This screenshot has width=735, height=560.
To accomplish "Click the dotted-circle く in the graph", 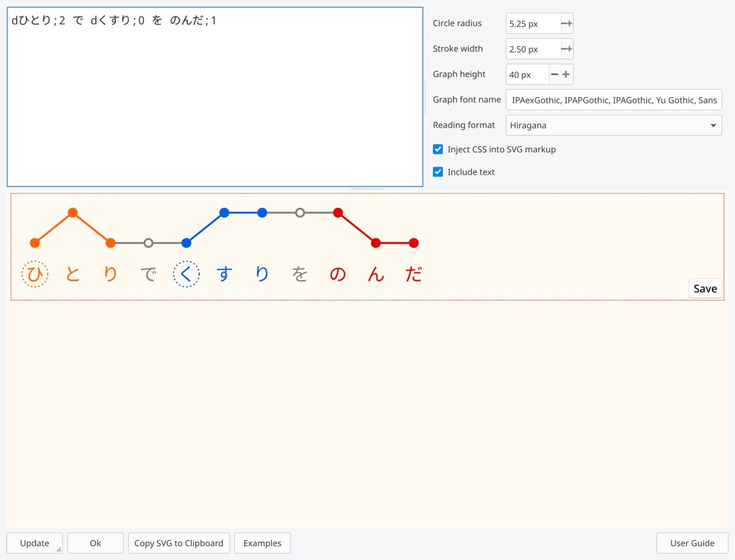I will 187,274.
